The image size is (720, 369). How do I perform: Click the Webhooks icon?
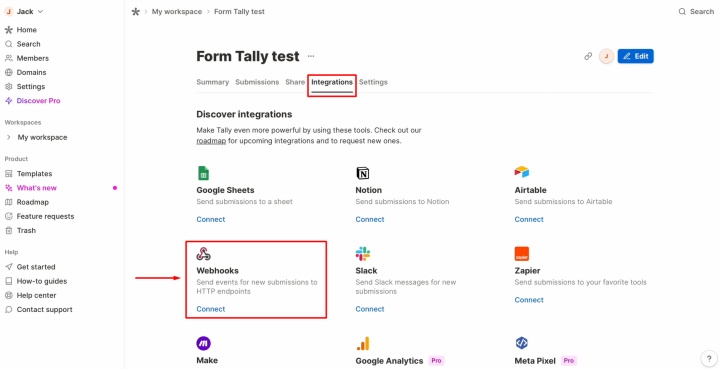[x=203, y=254]
